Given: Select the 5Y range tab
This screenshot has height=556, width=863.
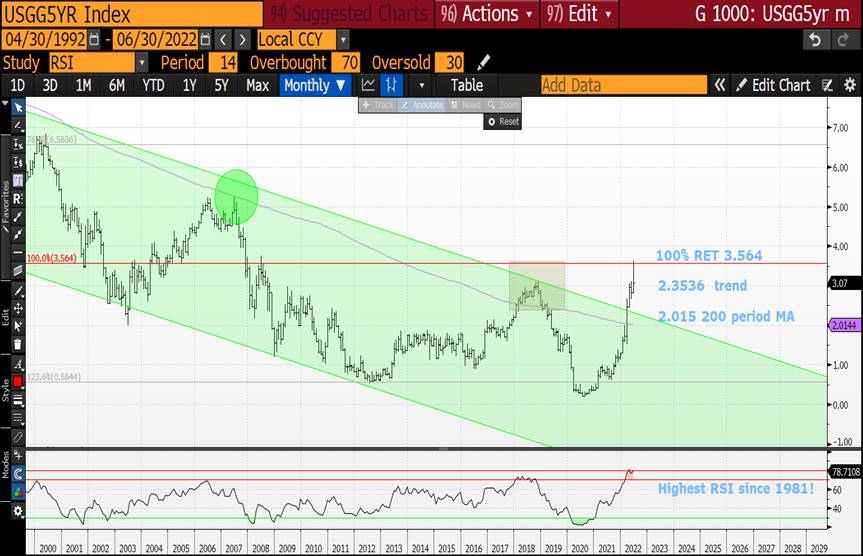Looking at the screenshot, I should click(x=221, y=85).
